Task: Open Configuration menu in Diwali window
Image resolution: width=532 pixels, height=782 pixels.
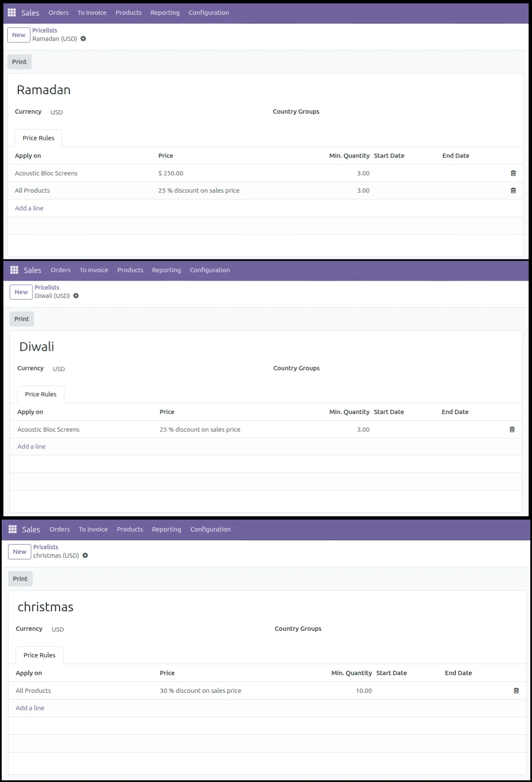Action: click(x=210, y=270)
